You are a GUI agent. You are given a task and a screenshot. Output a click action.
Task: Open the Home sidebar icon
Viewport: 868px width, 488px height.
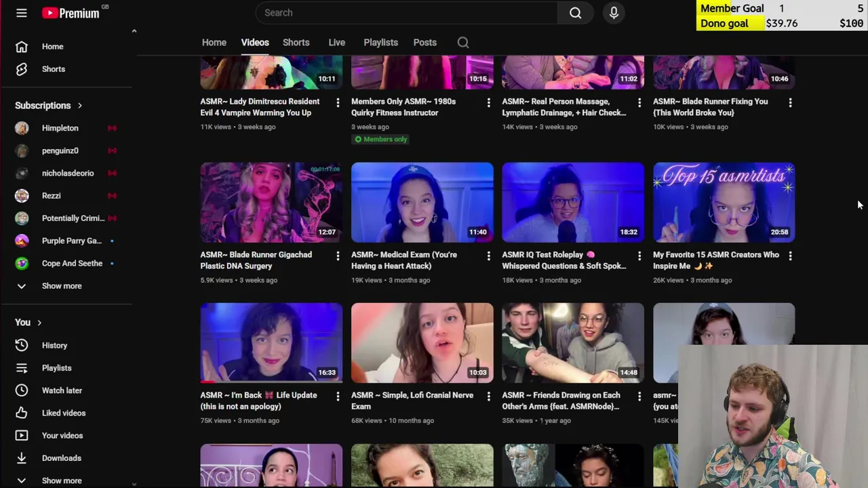22,47
